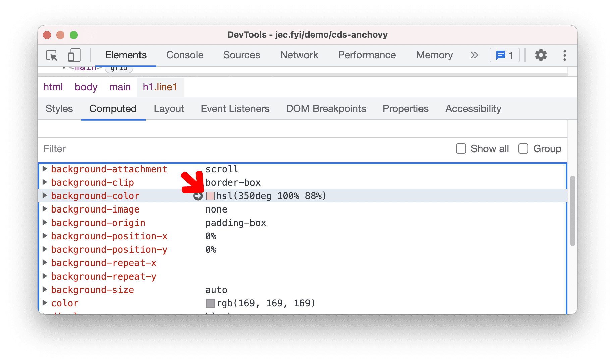Select body in the breadcrumb trail
Screen dimensions: 615x364
click(x=86, y=87)
